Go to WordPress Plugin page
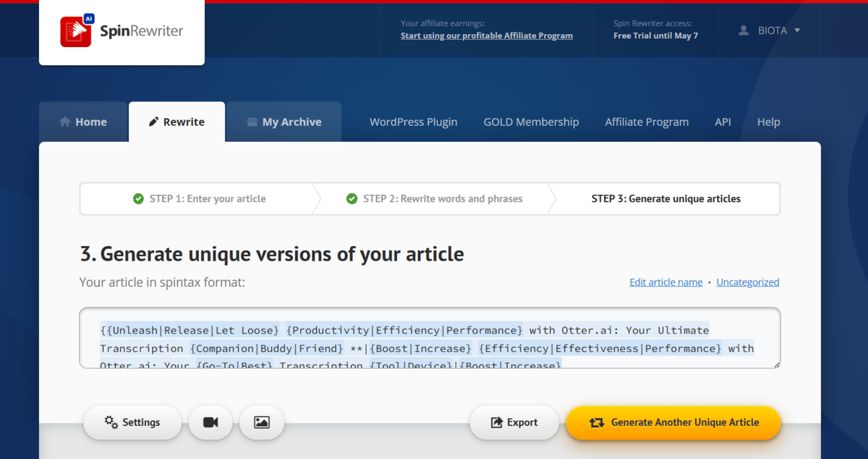Screen dimensions: 868x459 point(413,122)
